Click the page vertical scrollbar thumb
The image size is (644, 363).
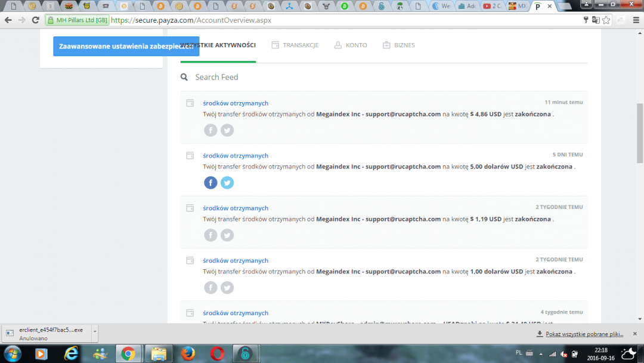click(x=640, y=133)
